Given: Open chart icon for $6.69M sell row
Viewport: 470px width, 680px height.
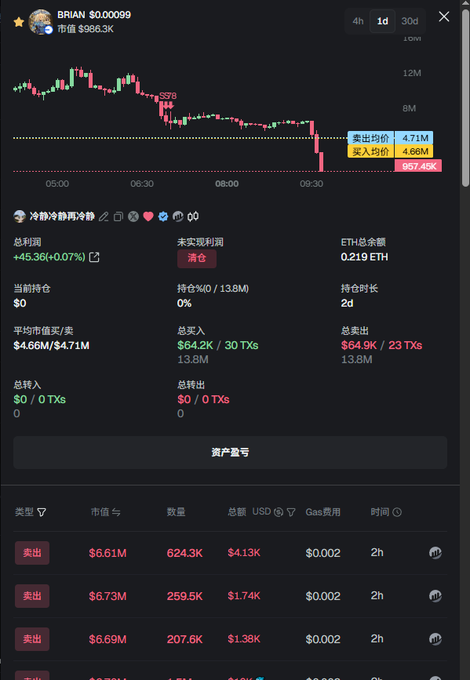Looking at the screenshot, I should (x=435, y=639).
